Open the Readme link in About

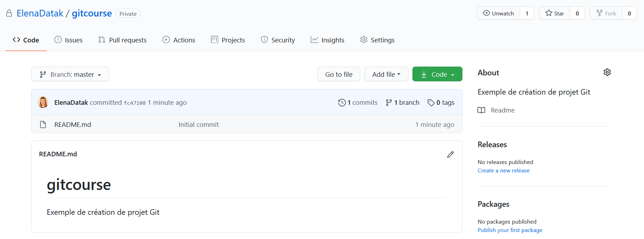[503, 110]
